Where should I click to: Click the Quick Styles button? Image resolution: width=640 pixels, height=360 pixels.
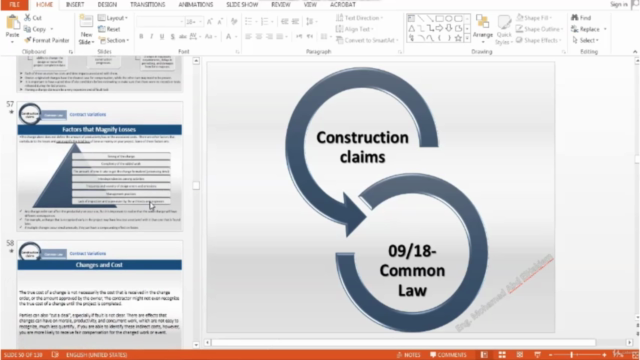504,29
